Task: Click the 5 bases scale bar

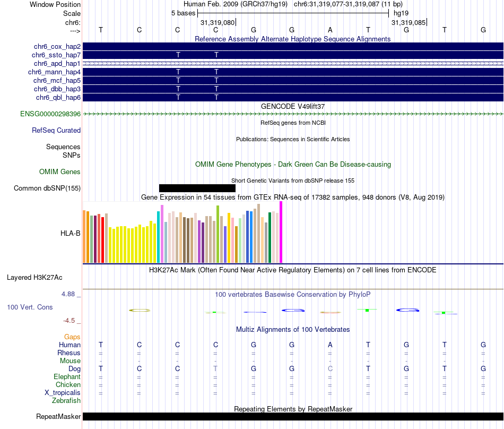Action: [x=293, y=13]
